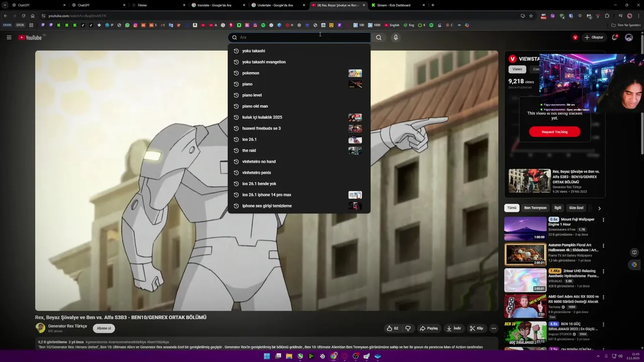Click the magnifier search button
The width and height of the screenshot is (644, 362).
(379, 37)
